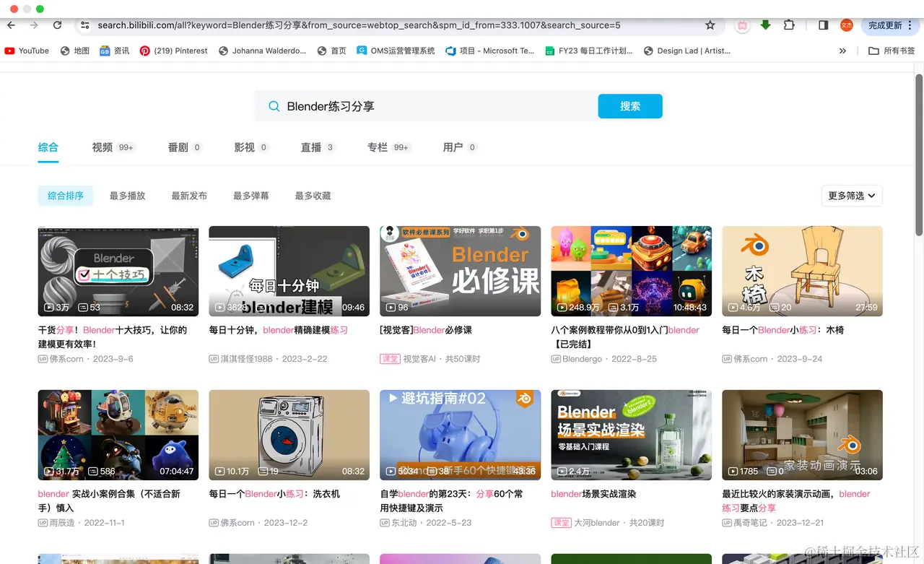Switch to the 番剧 tab
This screenshot has height=564, width=924.
click(186, 147)
